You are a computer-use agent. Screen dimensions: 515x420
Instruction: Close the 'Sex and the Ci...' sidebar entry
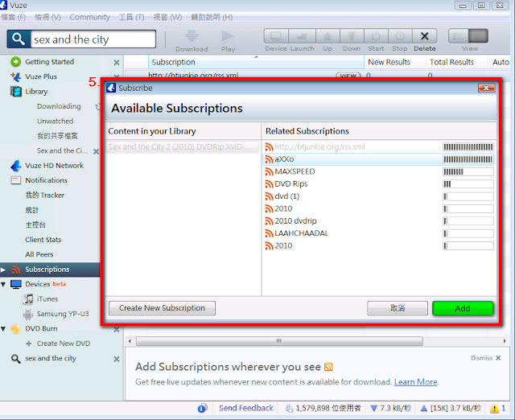pos(96,151)
